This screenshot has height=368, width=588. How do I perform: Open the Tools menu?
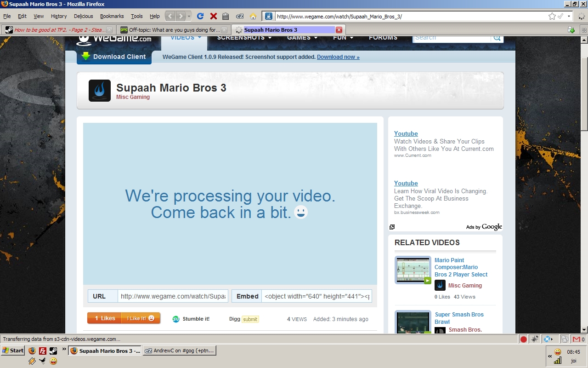click(x=137, y=16)
